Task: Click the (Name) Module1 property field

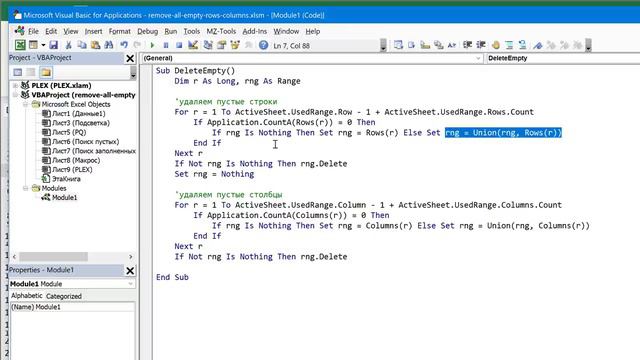Action: [72, 307]
